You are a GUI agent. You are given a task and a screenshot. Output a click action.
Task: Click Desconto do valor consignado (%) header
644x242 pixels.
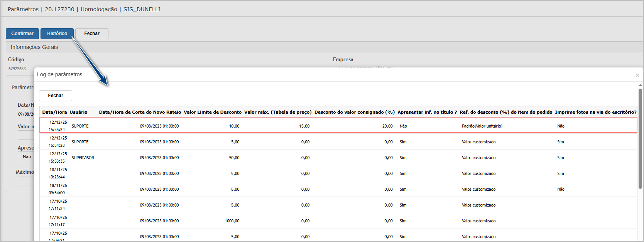click(x=354, y=112)
